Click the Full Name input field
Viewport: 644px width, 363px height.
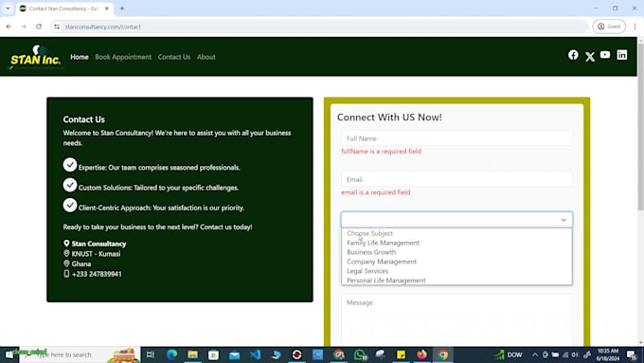(x=456, y=138)
